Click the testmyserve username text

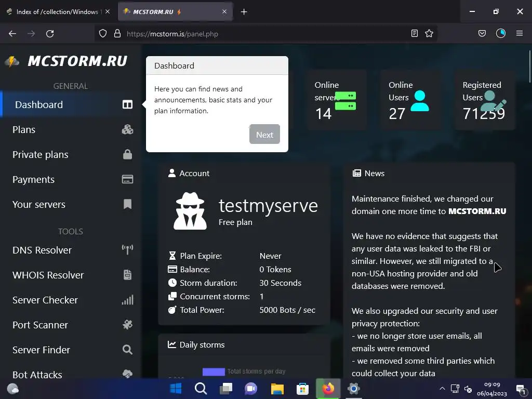pos(268,206)
